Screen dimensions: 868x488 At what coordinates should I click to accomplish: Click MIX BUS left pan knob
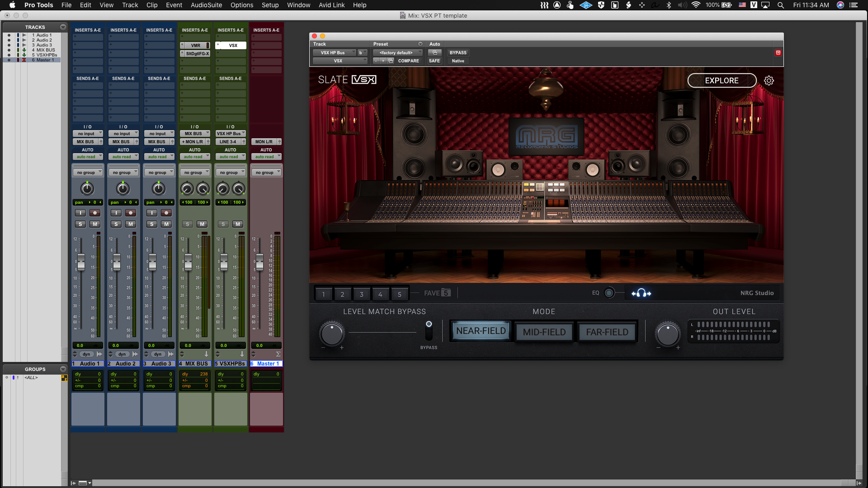point(187,188)
